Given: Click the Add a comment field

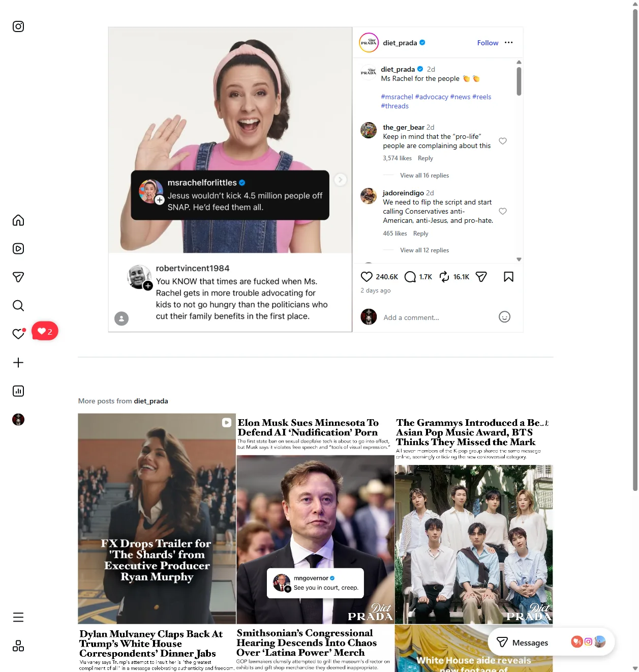Looking at the screenshot, I should click(437, 317).
